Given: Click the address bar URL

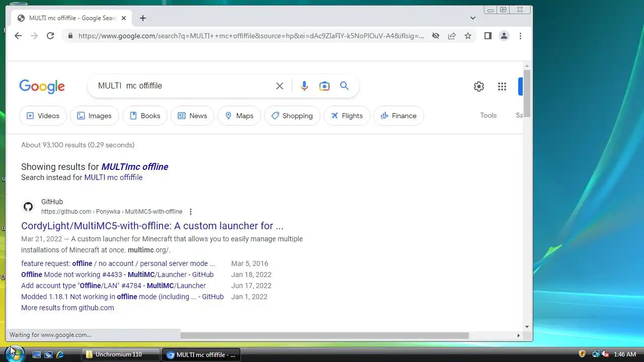Looking at the screenshot, I should click(x=251, y=36).
